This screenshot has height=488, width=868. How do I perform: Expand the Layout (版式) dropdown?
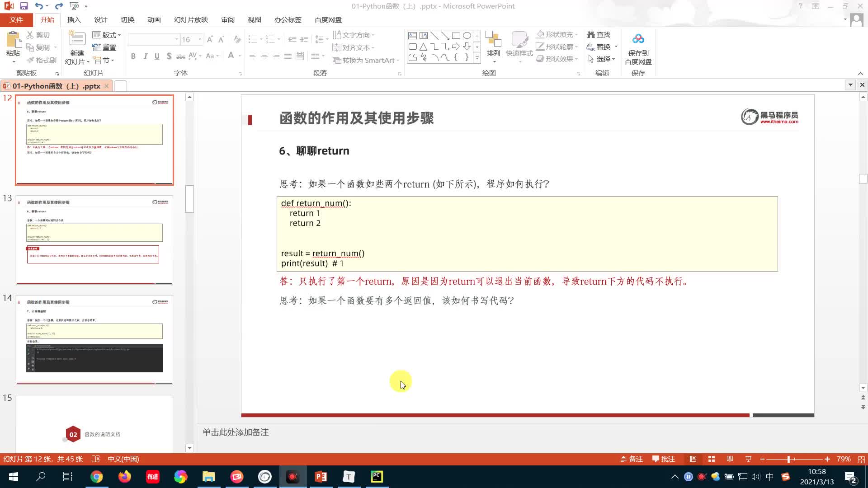tap(107, 35)
